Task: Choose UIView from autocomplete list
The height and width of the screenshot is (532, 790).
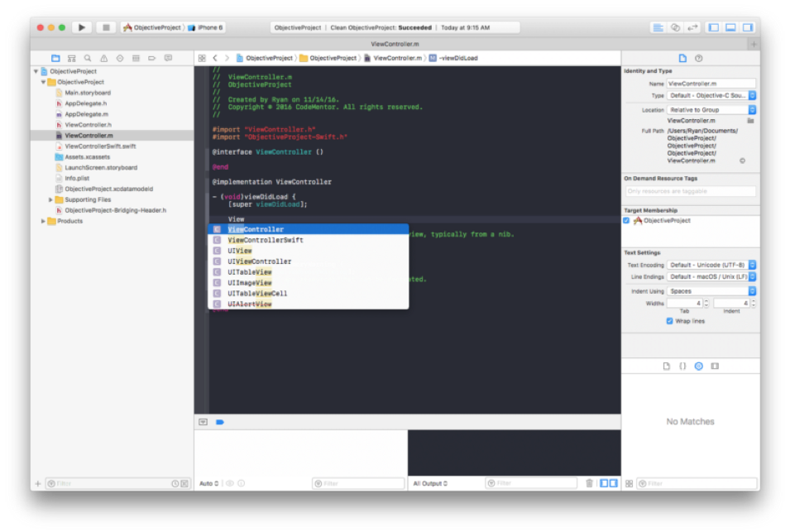Action: (309, 251)
